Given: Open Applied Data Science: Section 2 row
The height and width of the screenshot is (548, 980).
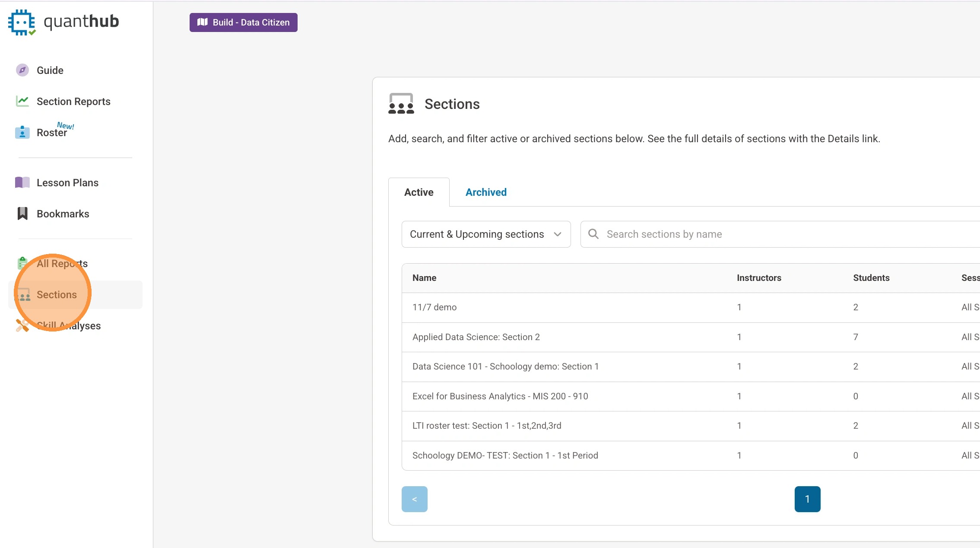Looking at the screenshot, I should click(x=476, y=337).
